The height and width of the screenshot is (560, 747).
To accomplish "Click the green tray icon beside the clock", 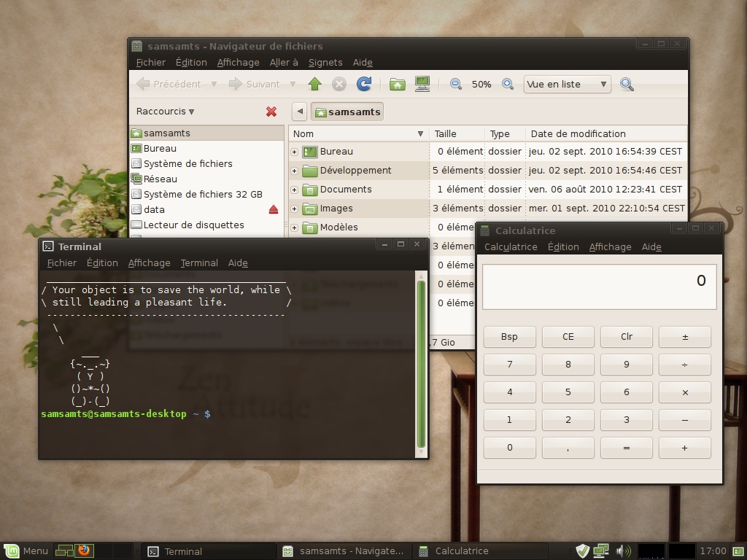I will (x=738, y=551).
